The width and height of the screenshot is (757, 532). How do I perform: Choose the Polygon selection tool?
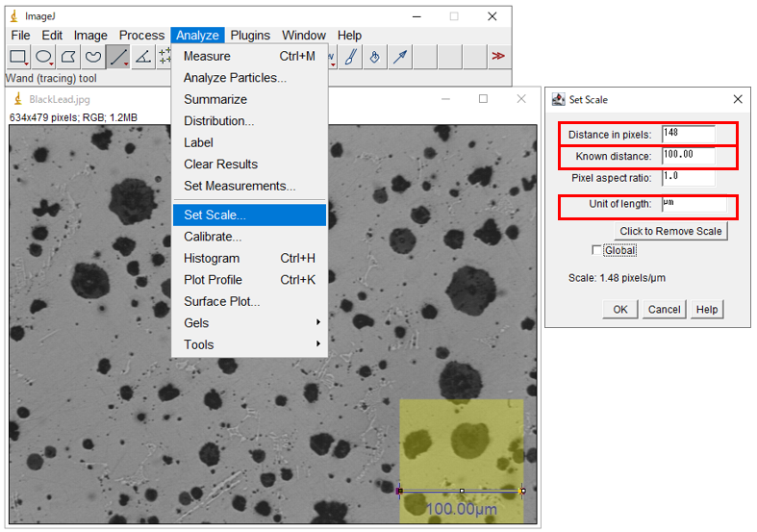pyautogui.click(x=68, y=58)
